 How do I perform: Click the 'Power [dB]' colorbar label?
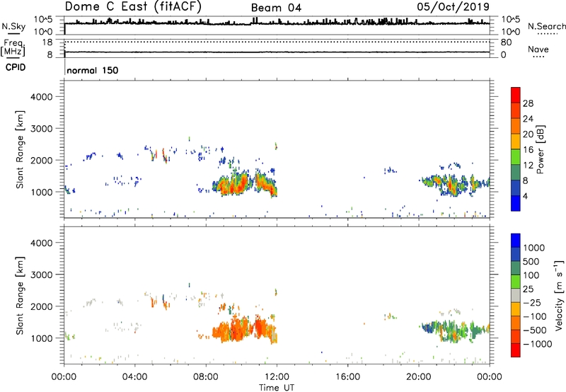(x=540, y=149)
